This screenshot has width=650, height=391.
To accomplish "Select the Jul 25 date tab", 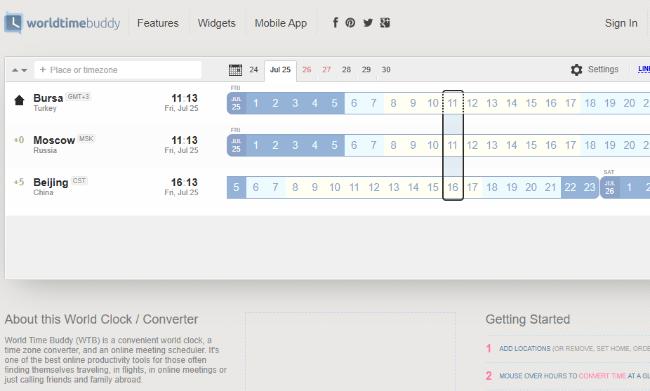I will tap(280, 70).
